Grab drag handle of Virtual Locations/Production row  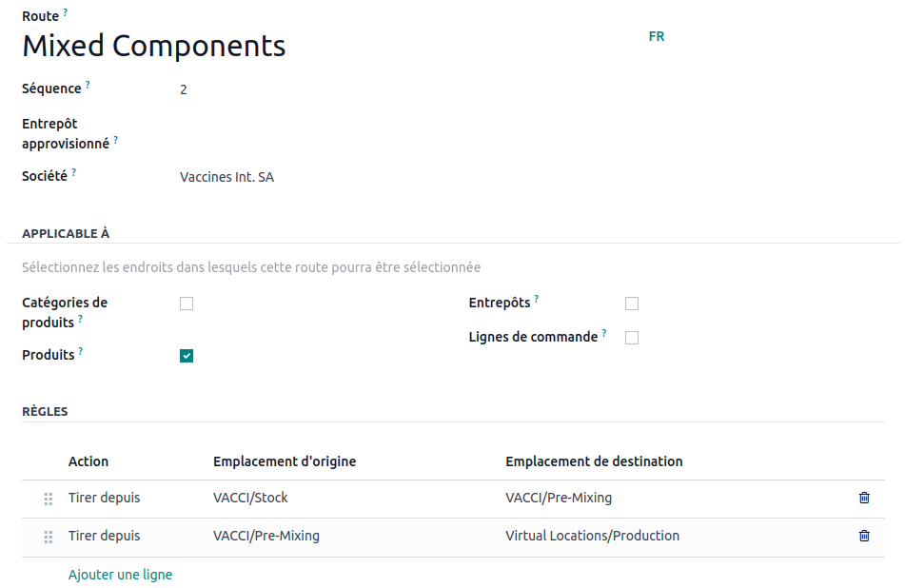pyautogui.click(x=49, y=537)
